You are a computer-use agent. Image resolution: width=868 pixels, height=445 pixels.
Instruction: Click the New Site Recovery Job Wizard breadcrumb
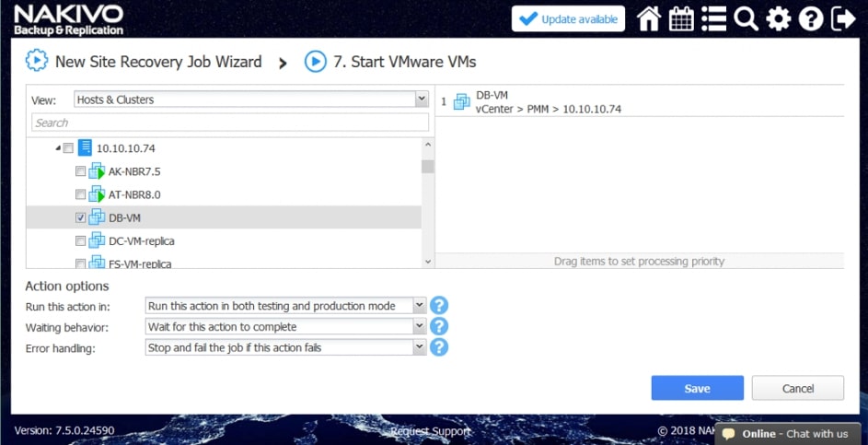[158, 61]
